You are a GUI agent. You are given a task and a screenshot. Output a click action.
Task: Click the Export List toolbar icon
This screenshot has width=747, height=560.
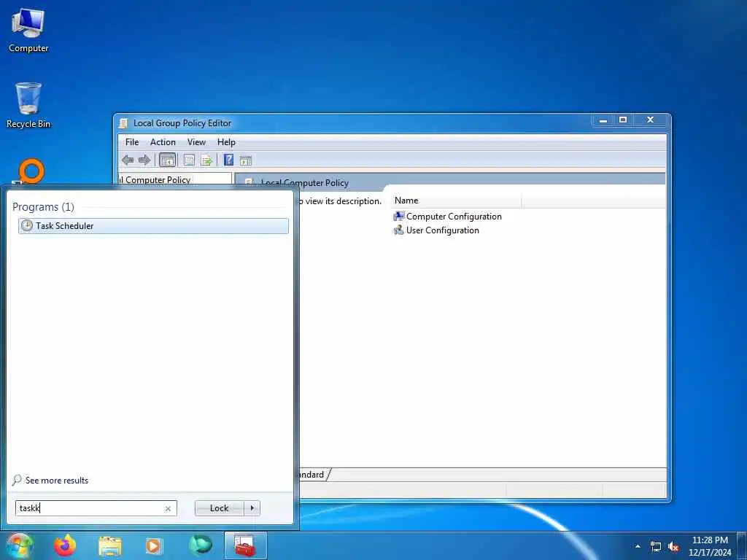(x=206, y=160)
